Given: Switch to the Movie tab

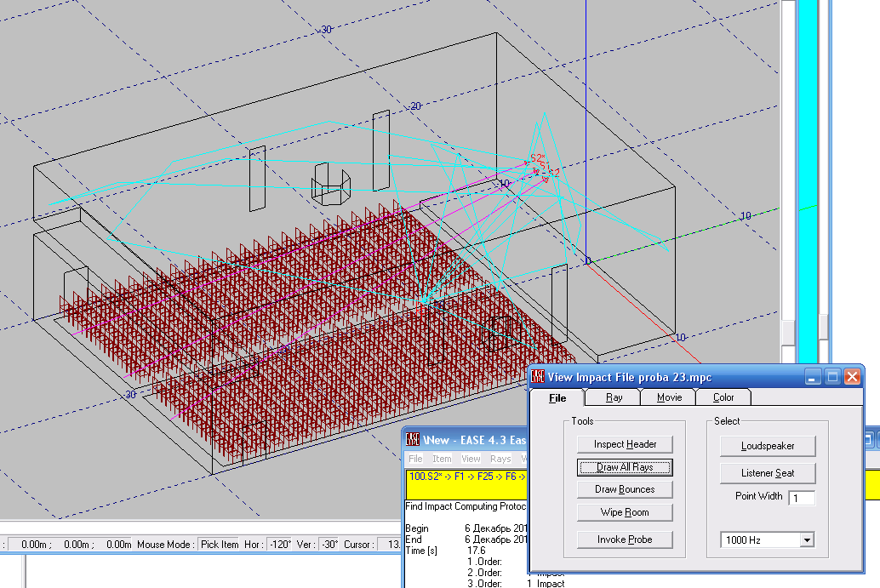Looking at the screenshot, I should click(669, 397).
